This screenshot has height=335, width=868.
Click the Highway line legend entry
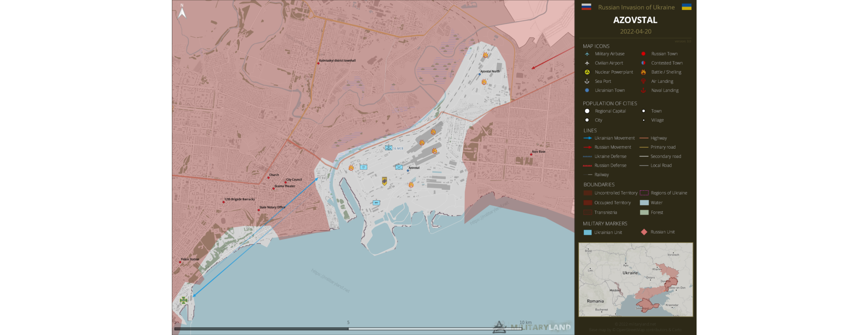click(653, 138)
